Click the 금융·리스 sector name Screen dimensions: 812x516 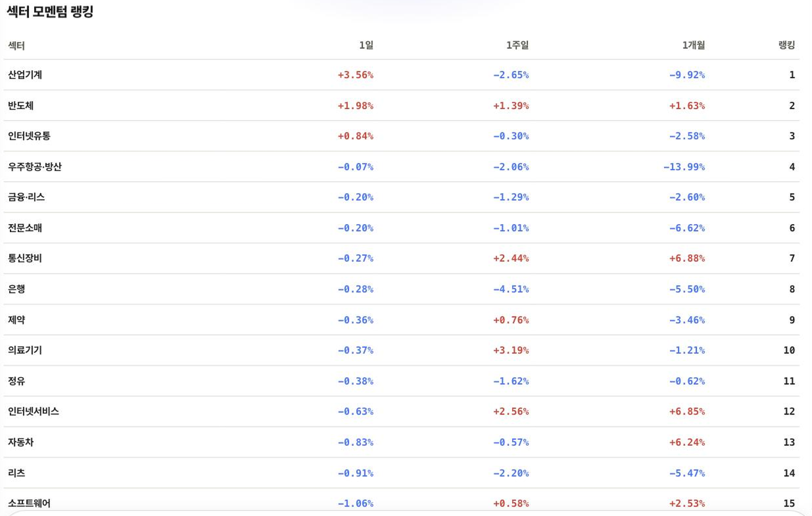[26, 197]
